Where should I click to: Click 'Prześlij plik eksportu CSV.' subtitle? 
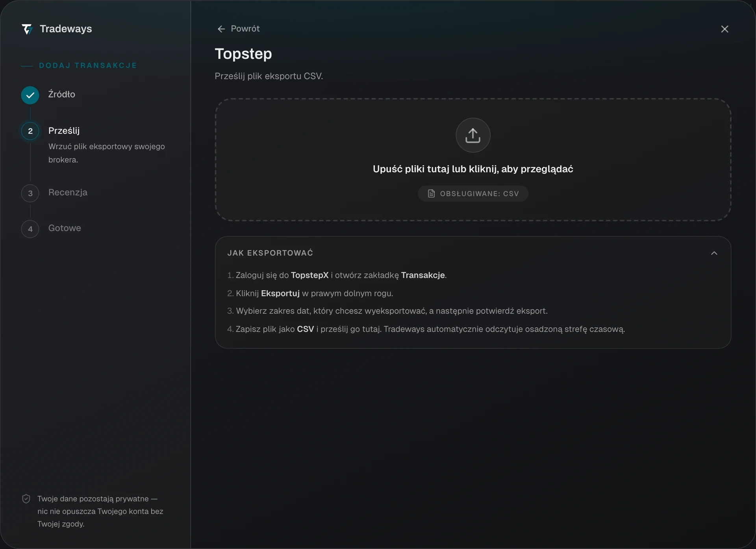click(269, 76)
